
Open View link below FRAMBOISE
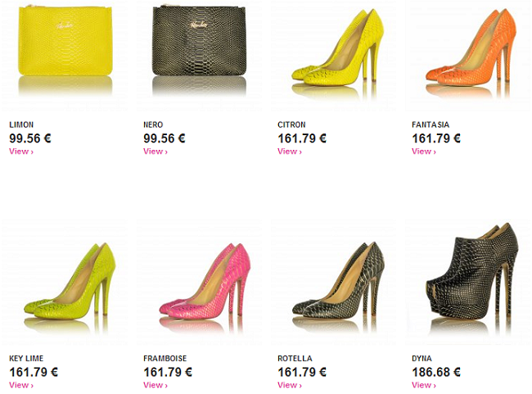pos(156,385)
